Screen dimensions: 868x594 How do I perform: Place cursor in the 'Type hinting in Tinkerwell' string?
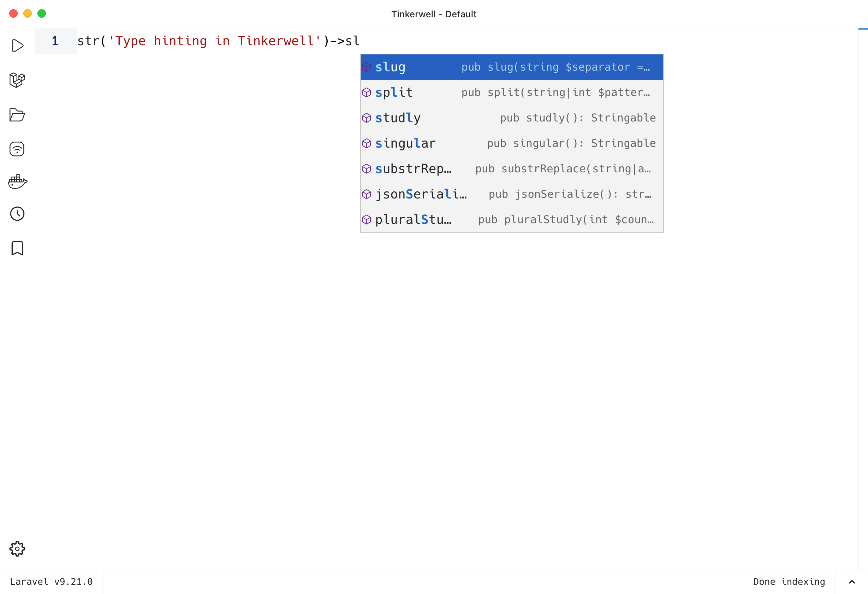[x=214, y=41]
